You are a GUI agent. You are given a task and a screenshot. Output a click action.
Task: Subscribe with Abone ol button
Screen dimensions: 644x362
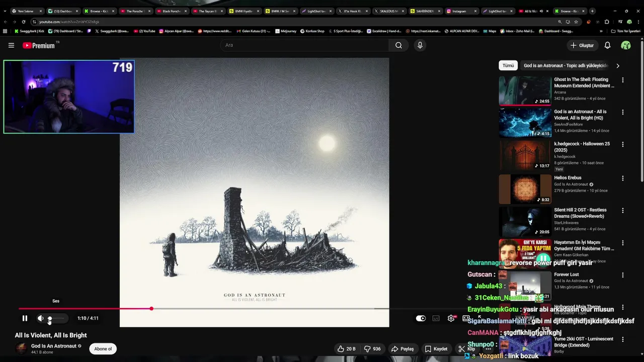[x=103, y=349]
